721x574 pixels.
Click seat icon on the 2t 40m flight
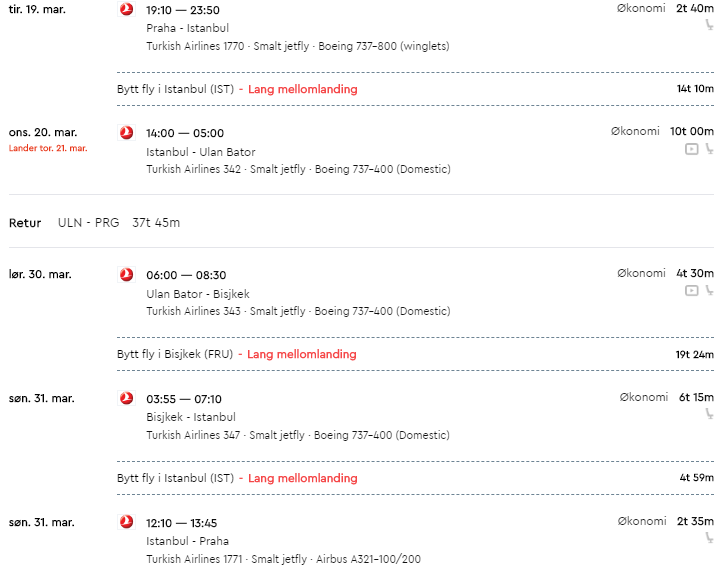[710, 25]
